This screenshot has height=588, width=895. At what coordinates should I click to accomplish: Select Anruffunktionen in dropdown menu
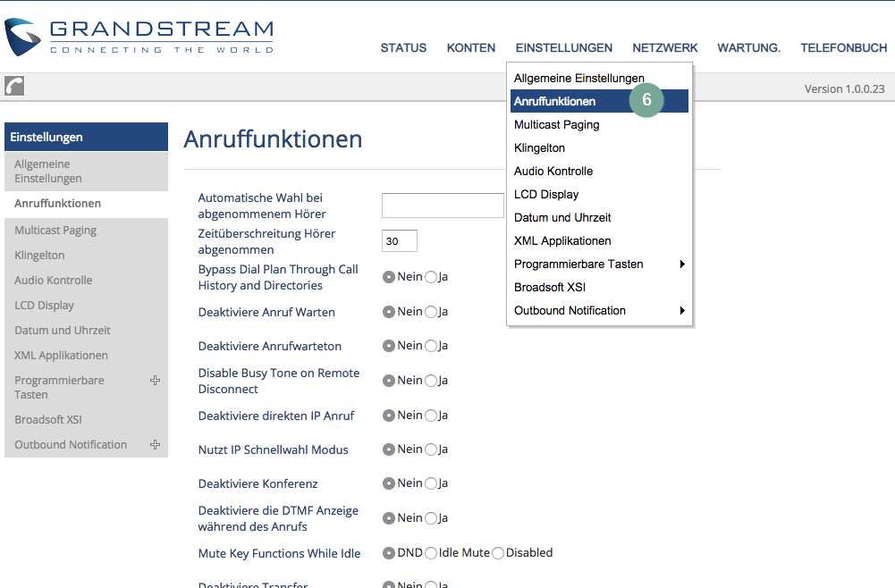(599, 101)
